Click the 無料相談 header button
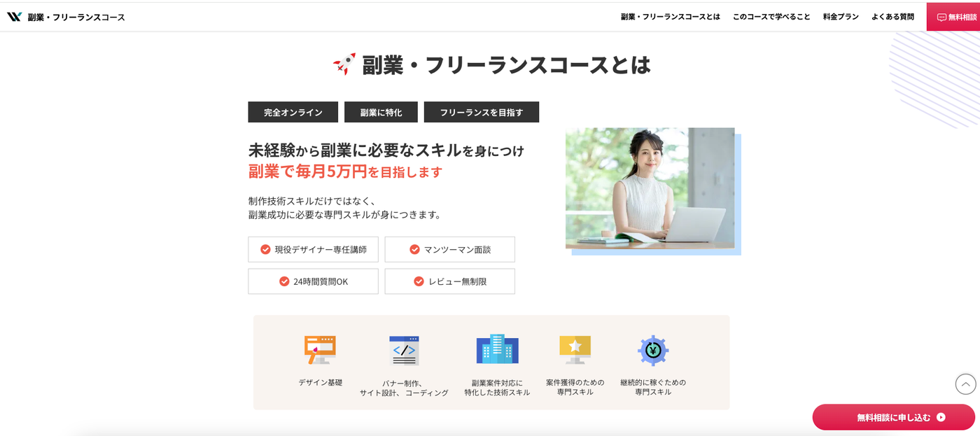Viewport: 980px width, 436px height. [x=953, y=17]
